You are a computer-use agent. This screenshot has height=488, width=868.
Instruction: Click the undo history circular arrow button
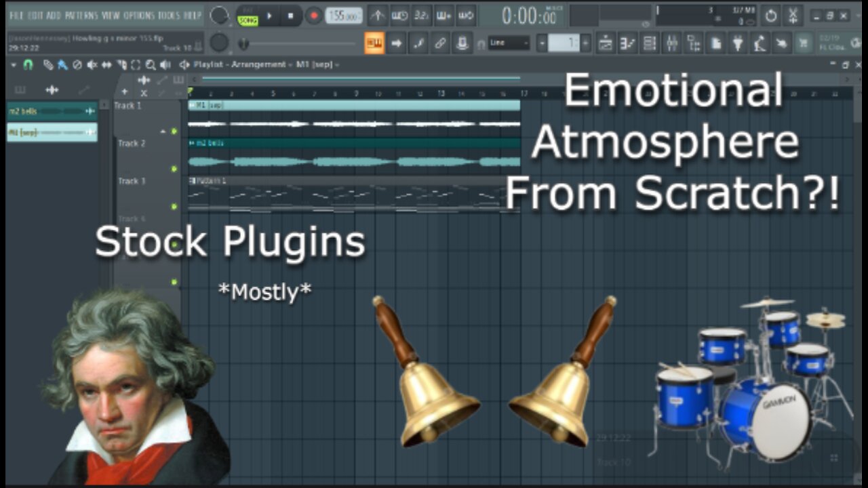click(770, 15)
